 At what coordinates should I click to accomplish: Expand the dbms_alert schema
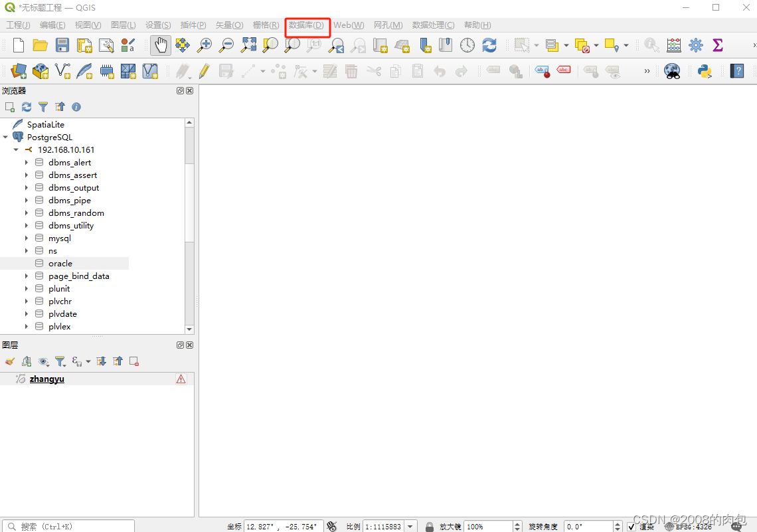point(27,162)
